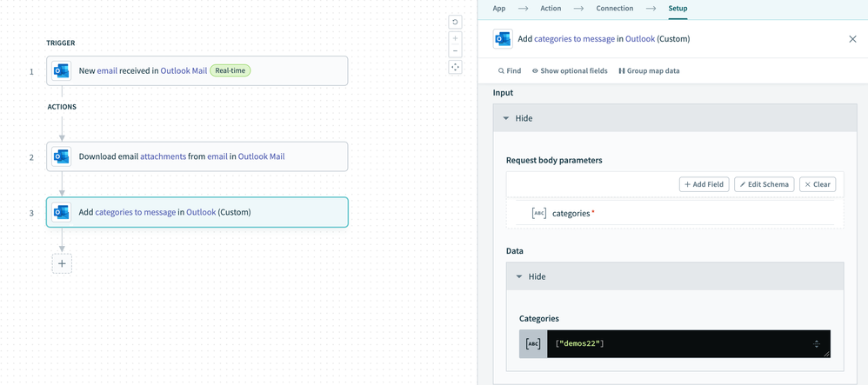Viewport: 868px width, 385px height.
Task: Click Outlook icon on trigger step 1
Action: [x=62, y=71]
